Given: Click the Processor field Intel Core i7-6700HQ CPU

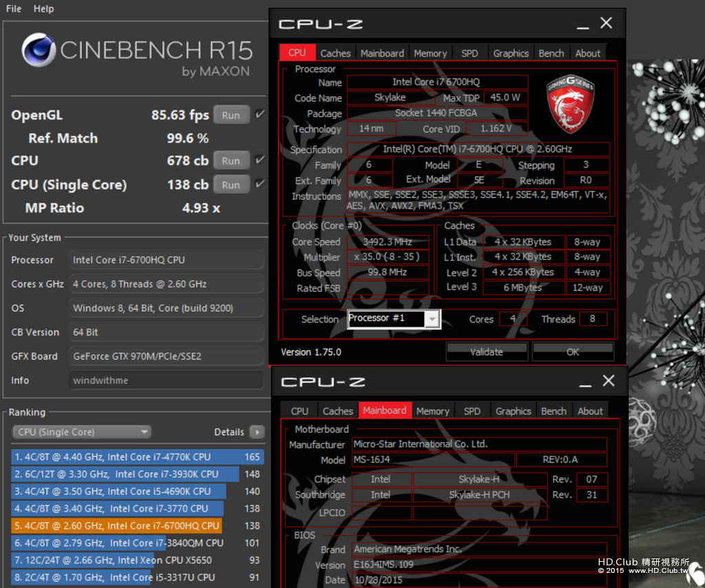Looking at the screenshot, I should (x=166, y=260).
